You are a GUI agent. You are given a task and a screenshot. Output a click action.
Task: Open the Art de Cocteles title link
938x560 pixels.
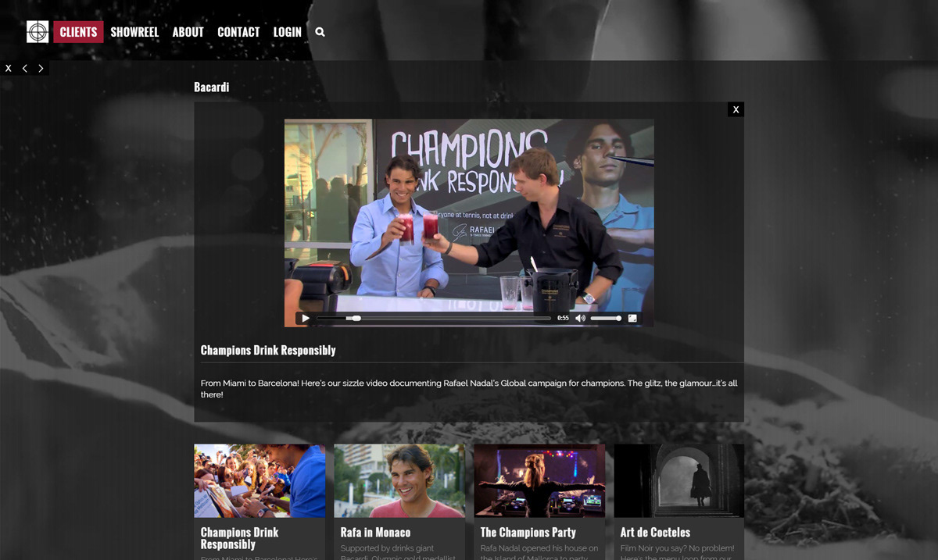click(655, 533)
